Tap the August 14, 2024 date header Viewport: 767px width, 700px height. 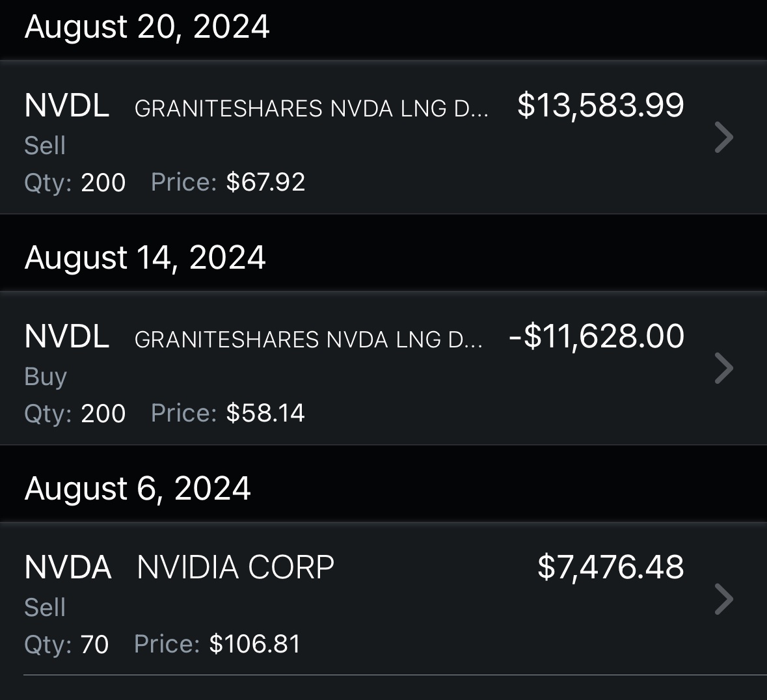click(x=145, y=258)
